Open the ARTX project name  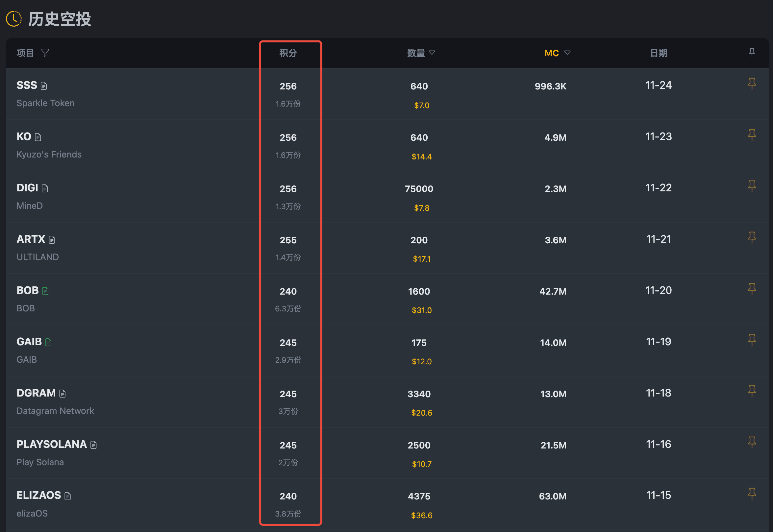point(31,239)
